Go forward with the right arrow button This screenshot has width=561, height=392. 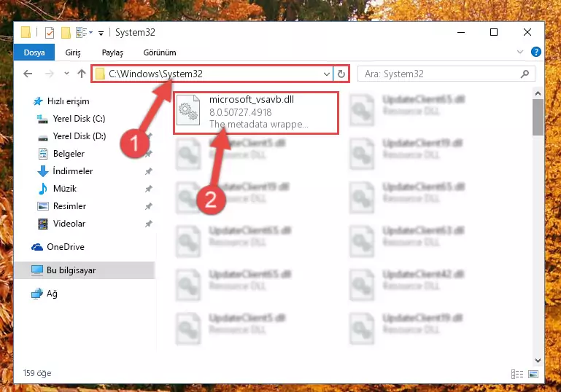click(49, 74)
